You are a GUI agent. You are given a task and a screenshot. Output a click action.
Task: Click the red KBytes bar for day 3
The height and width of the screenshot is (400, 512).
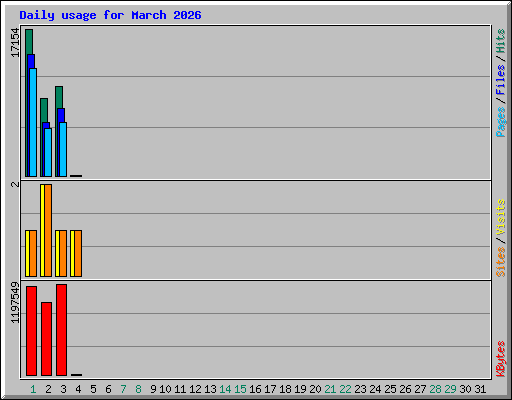[61, 330]
